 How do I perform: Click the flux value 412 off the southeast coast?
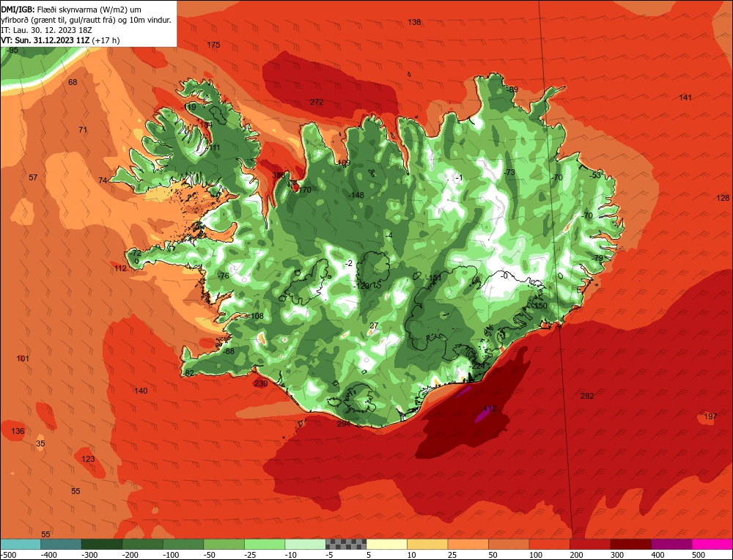point(490,408)
